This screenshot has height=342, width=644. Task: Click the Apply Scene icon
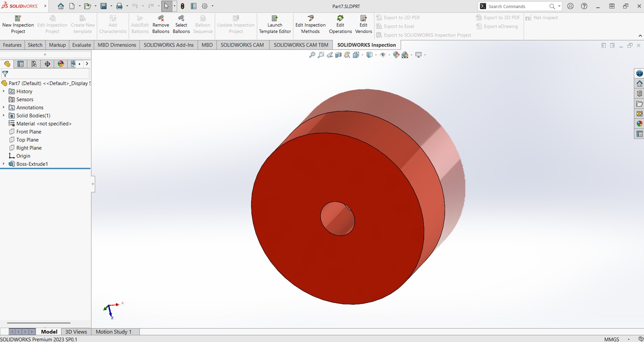point(405,55)
